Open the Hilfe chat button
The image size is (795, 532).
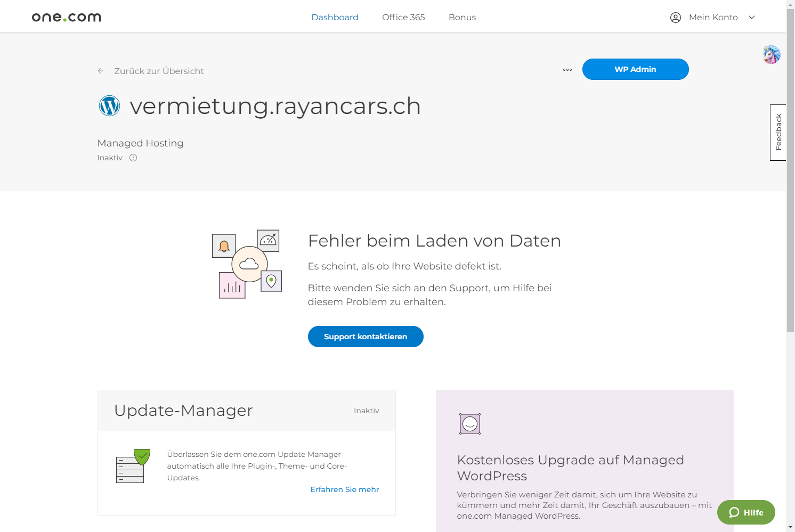pos(746,512)
